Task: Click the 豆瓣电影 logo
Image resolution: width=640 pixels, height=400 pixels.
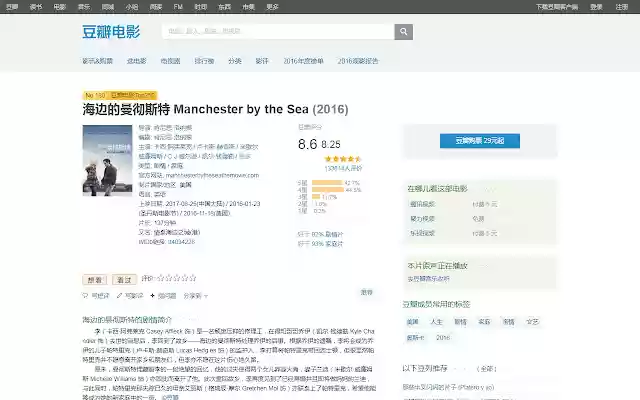Action: coord(111,32)
